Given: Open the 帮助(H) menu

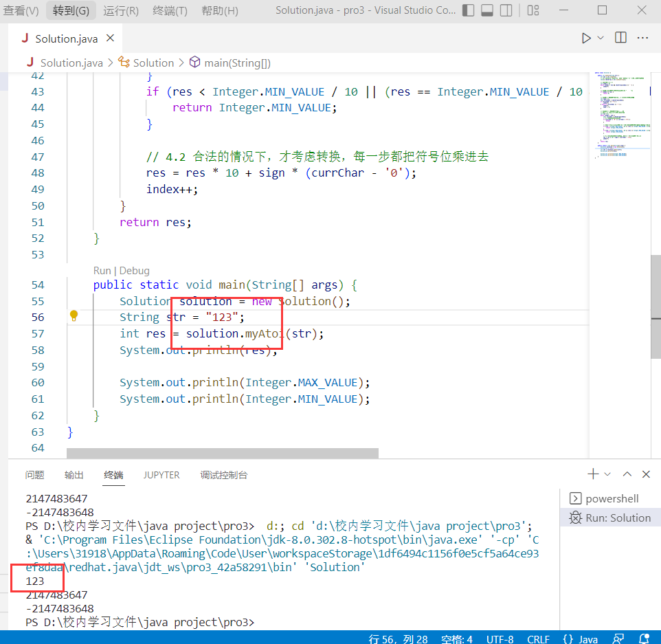Looking at the screenshot, I should point(220,10).
